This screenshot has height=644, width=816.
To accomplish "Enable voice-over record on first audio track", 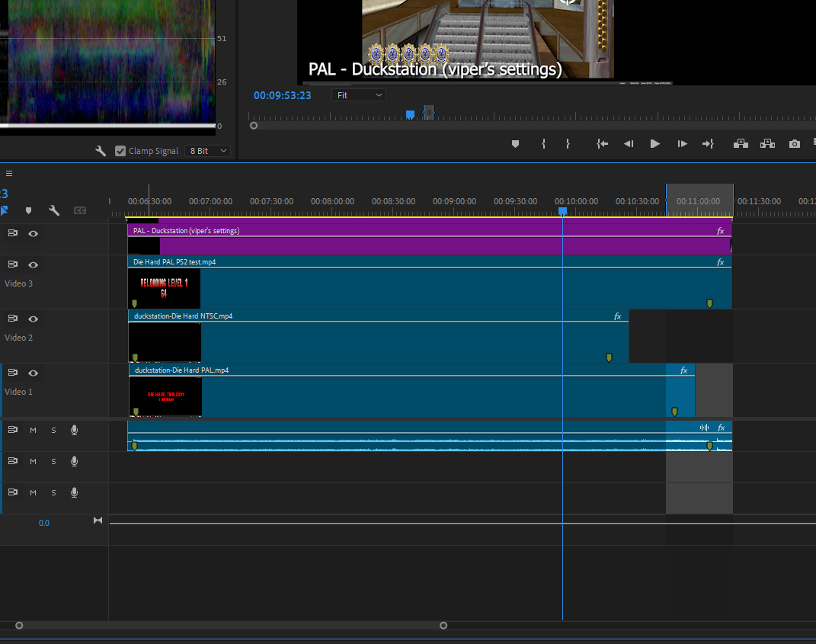I will click(x=75, y=430).
